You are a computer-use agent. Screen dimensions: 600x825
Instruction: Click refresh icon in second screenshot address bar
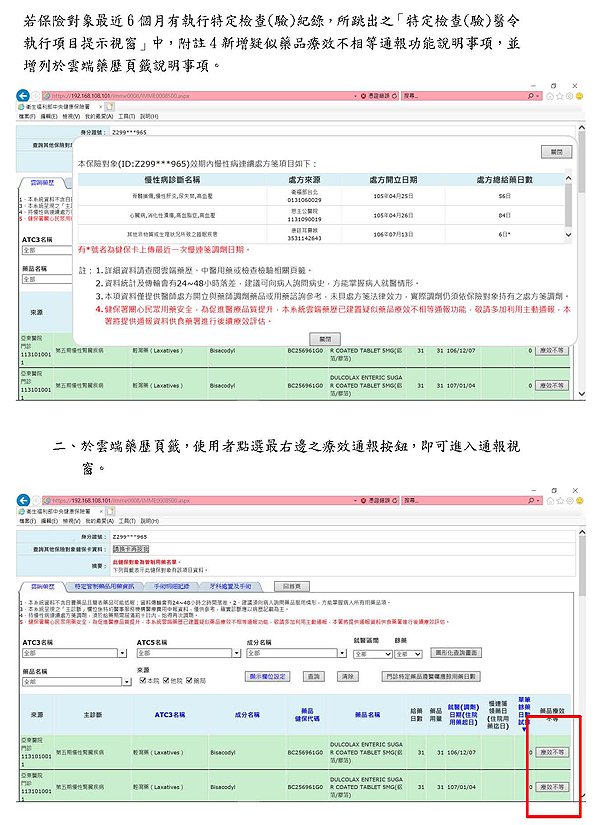point(395,501)
